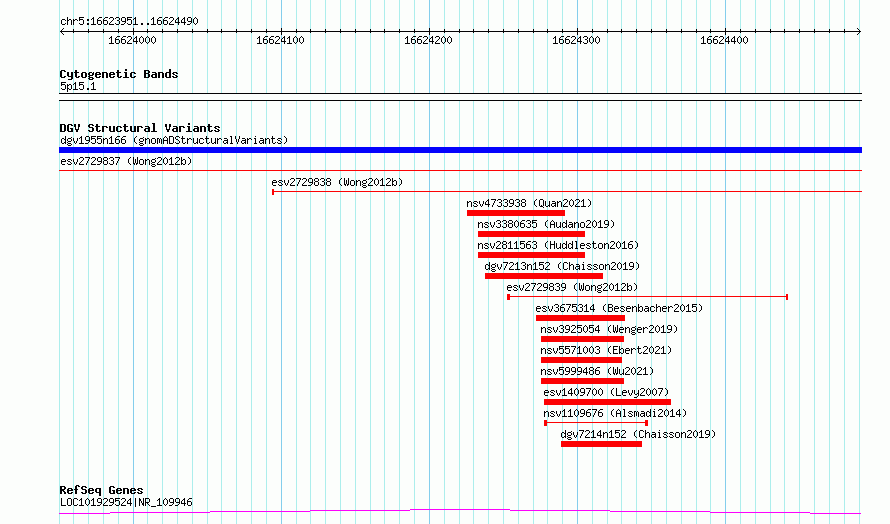
Task: Click the esv1409700 (Levy2007) label
Action: tap(606, 392)
